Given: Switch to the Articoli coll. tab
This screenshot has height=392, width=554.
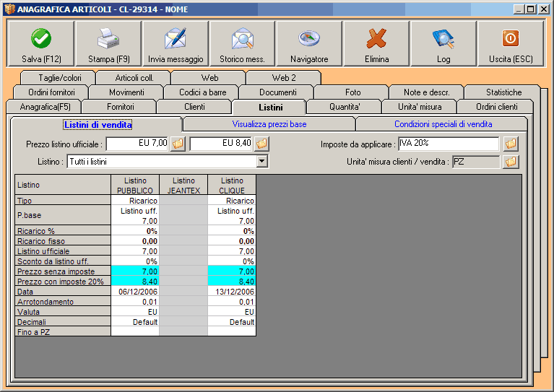Looking at the screenshot, I should pos(134,78).
